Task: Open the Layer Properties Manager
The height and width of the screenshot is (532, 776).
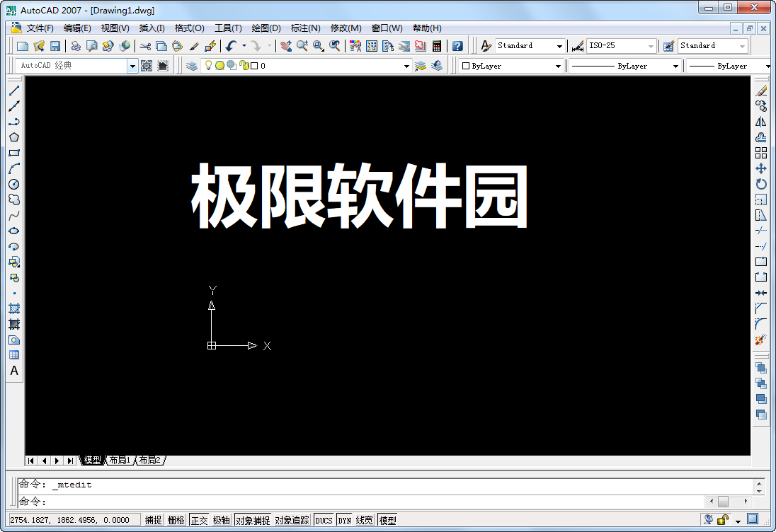Action: (192, 66)
